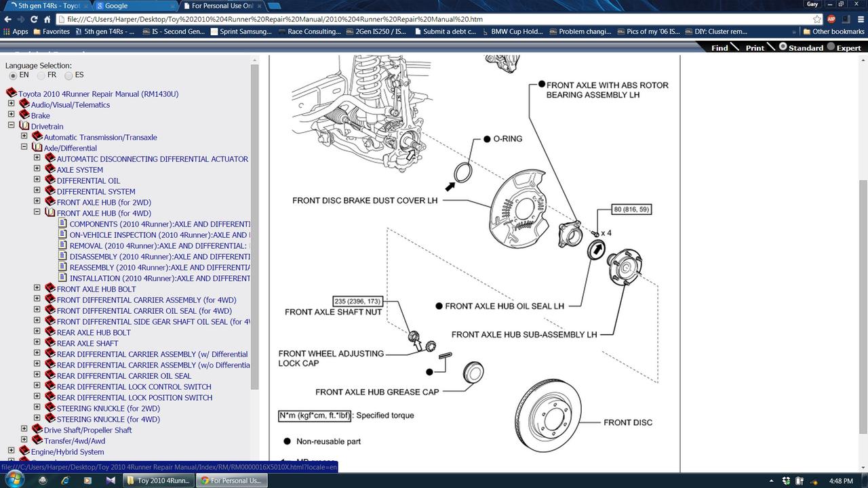Click the bookmark star icon in address bar
868x488 pixels.
(x=817, y=19)
